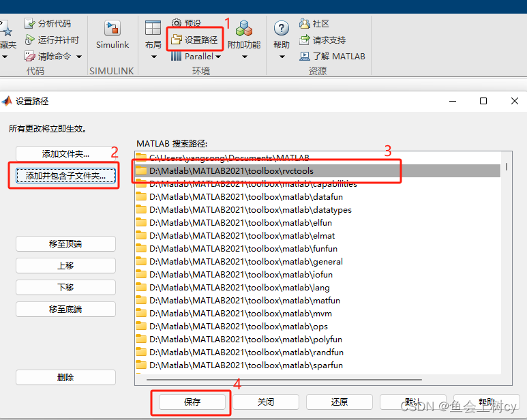Click Add Folder (添加文件夹...) button

[65, 153]
